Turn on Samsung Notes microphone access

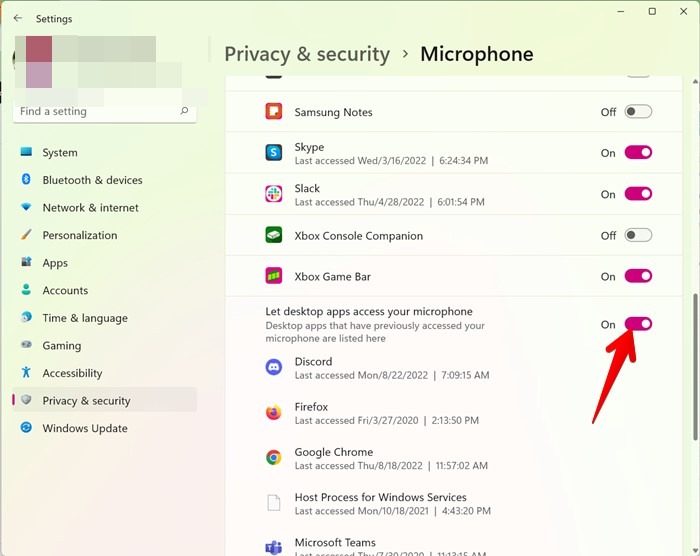point(638,112)
